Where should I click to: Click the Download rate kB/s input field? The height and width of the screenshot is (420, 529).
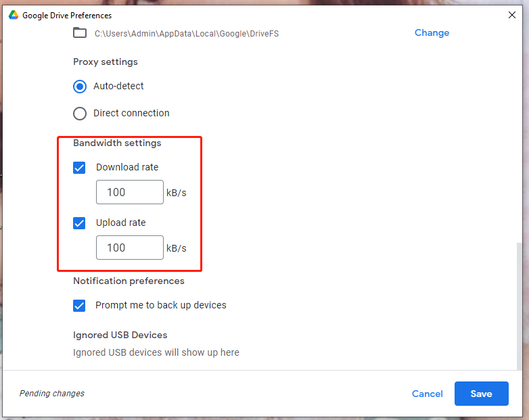[x=130, y=192]
